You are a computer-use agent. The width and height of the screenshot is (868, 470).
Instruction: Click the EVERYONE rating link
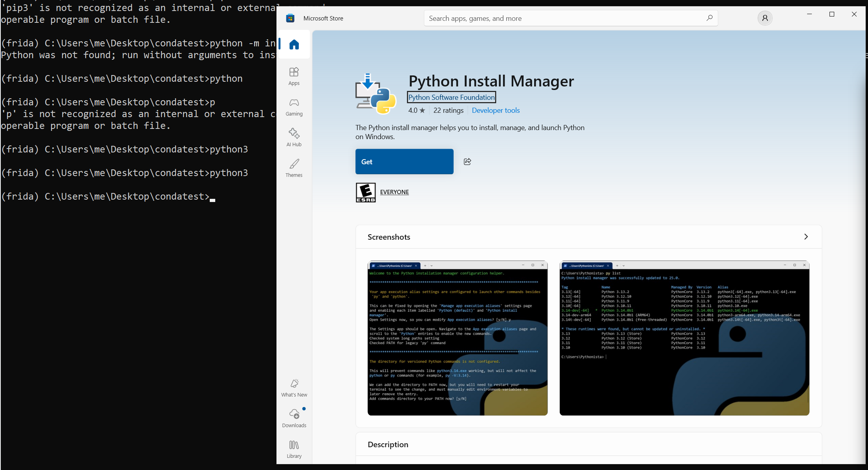[394, 192]
